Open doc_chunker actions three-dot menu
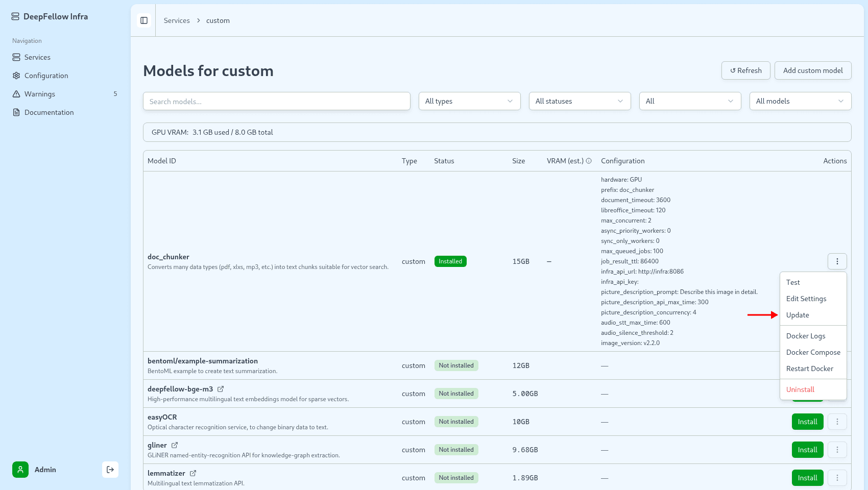868x490 pixels. [837, 261]
